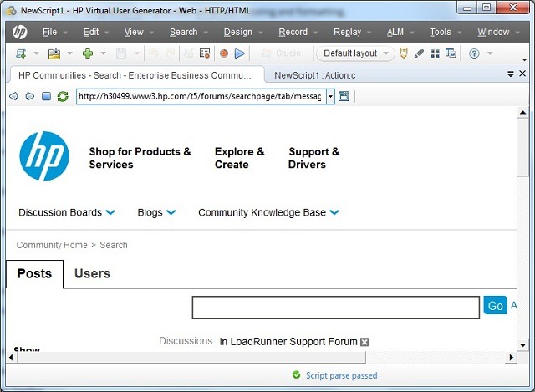Close the document tab with X
Viewport: 535px width, 392px height.
point(522,74)
